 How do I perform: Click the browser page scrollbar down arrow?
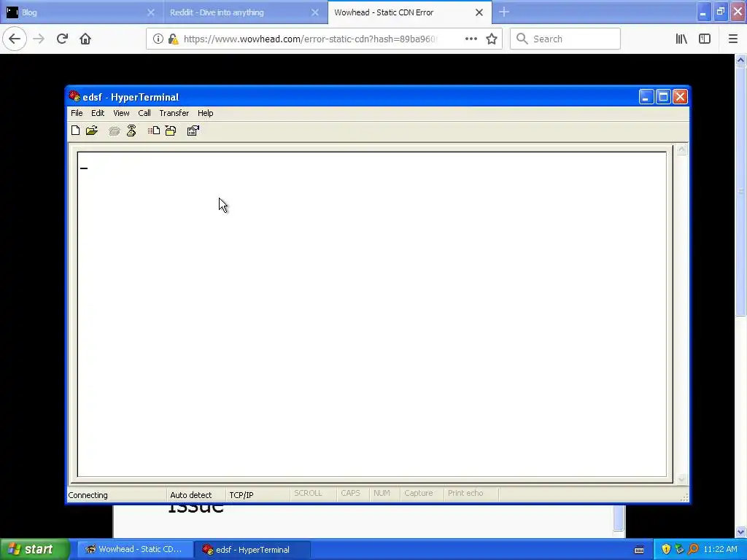740,532
